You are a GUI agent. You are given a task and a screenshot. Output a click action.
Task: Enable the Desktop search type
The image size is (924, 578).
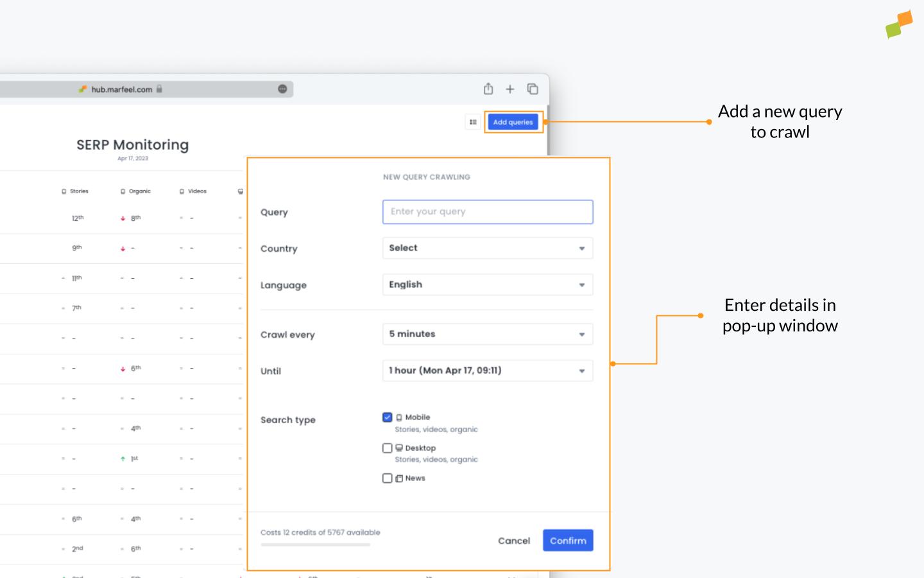[x=387, y=448]
